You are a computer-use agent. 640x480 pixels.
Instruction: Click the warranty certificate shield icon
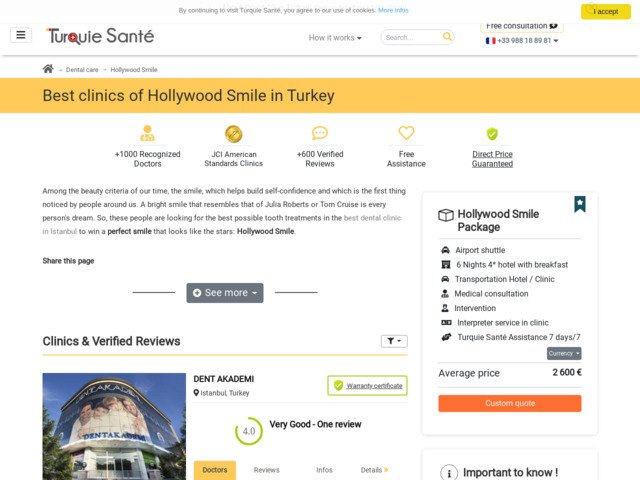(x=338, y=385)
